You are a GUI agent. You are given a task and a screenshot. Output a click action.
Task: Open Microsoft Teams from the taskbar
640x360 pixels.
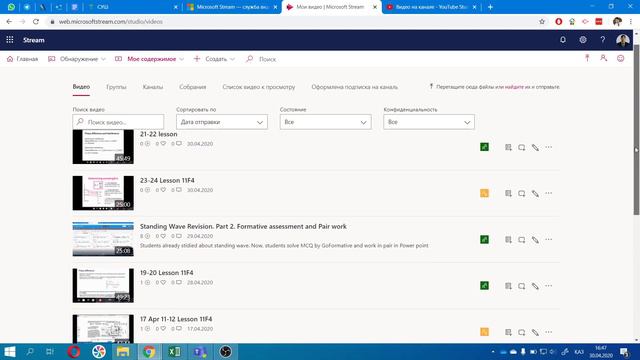click(x=200, y=351)
